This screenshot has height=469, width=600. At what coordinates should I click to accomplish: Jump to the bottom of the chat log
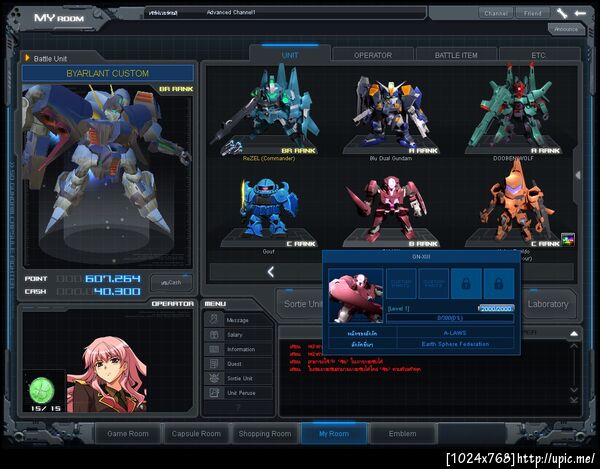[x=574, y=400]
